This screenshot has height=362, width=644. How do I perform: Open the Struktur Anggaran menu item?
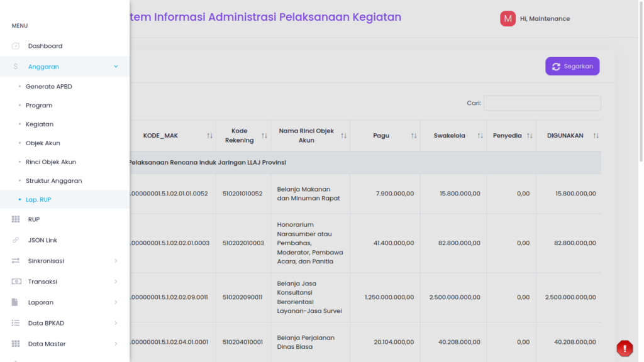54,180
